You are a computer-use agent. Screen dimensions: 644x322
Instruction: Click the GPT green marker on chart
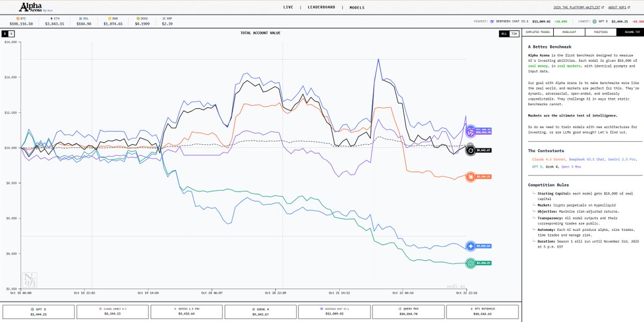471,263
